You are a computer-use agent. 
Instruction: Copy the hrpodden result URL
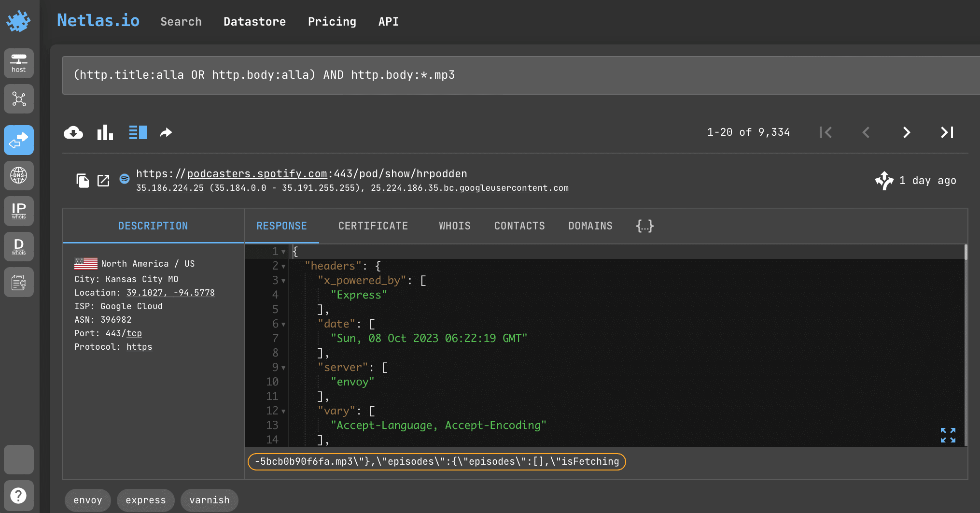coord(83,181)
